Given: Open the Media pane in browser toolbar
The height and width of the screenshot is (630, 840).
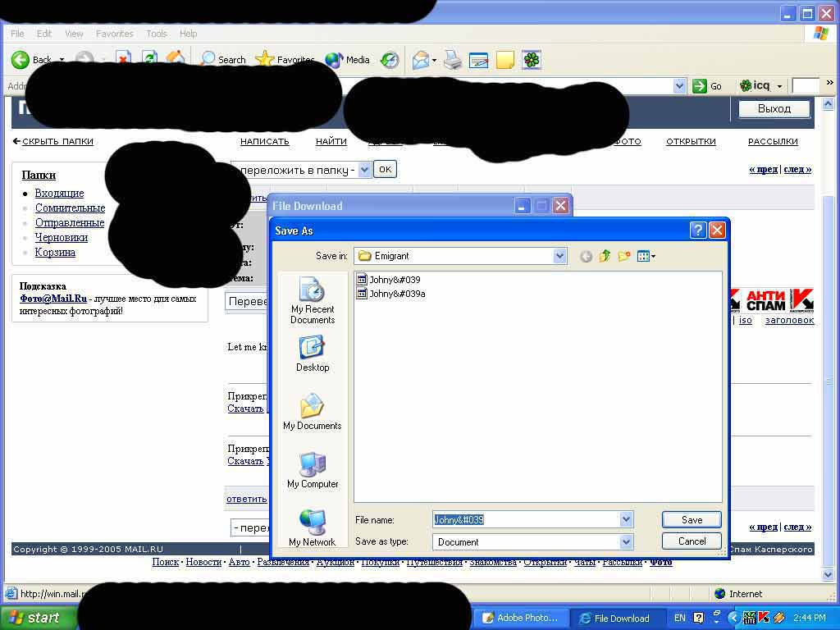Looking at the screenshot, I should click(347, 59).
